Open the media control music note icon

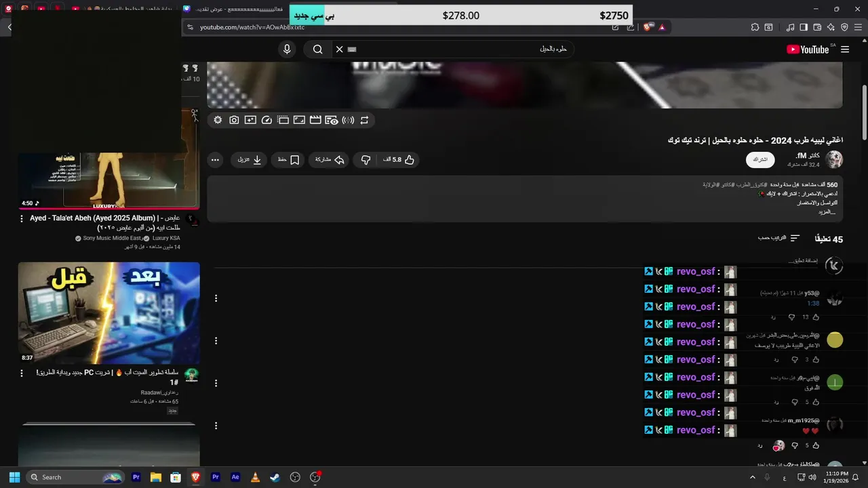point(790,27)
